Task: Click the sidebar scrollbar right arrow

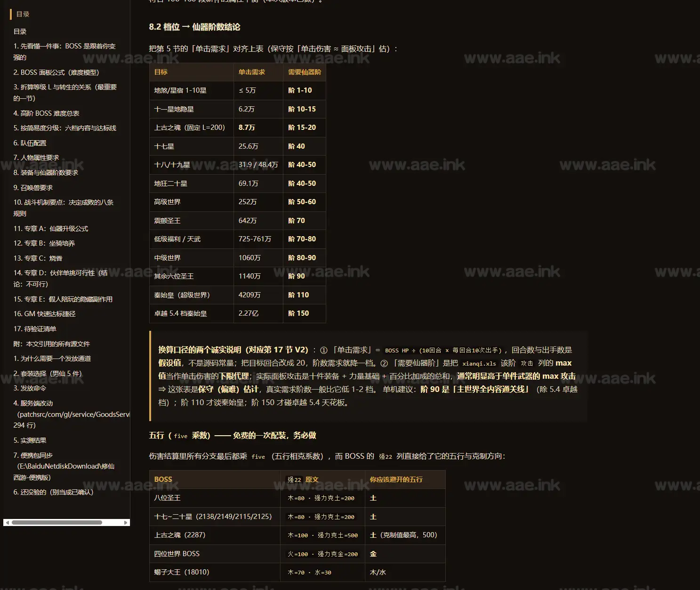Action: tap(126, 522)
